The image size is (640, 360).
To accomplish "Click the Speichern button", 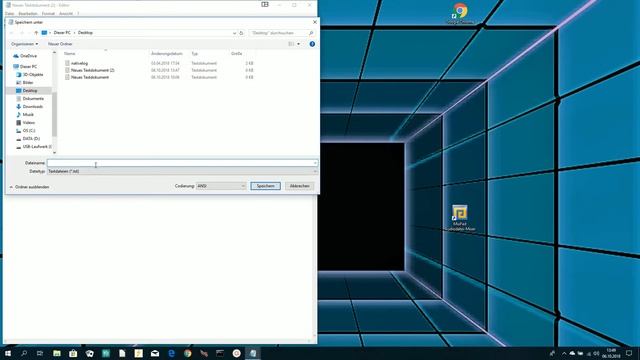I will (x=265, y=186).
